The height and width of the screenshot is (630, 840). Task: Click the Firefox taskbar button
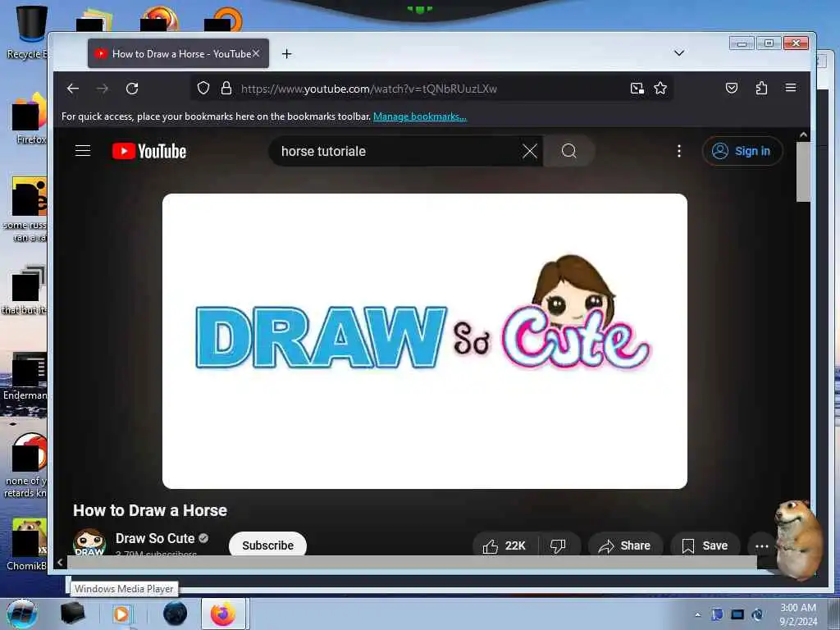(x=223, y=614)
